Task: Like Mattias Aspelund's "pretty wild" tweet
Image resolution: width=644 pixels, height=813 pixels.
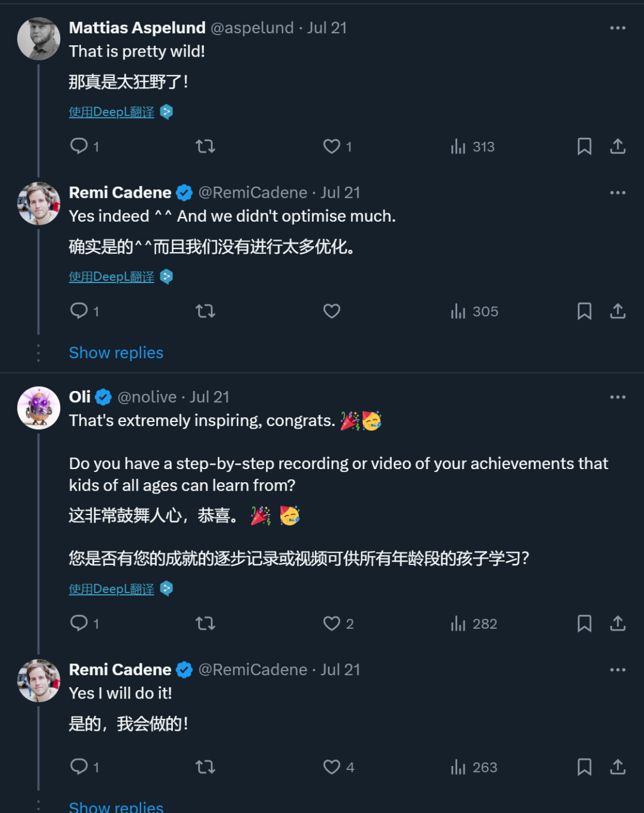Action: click(x=332, y=146)
